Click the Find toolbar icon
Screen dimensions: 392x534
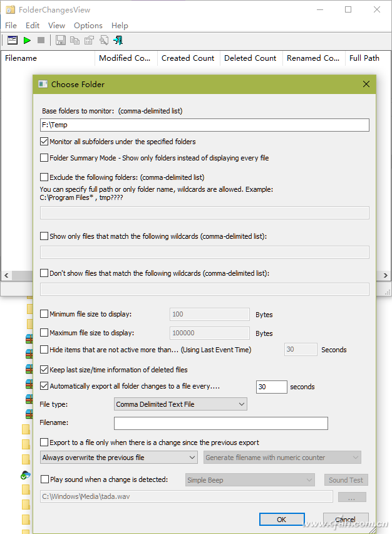pyautogui.click(x=104, y=40)
